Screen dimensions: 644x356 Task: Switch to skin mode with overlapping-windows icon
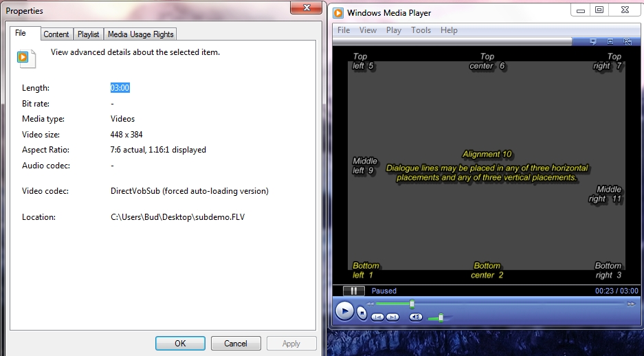627,41
